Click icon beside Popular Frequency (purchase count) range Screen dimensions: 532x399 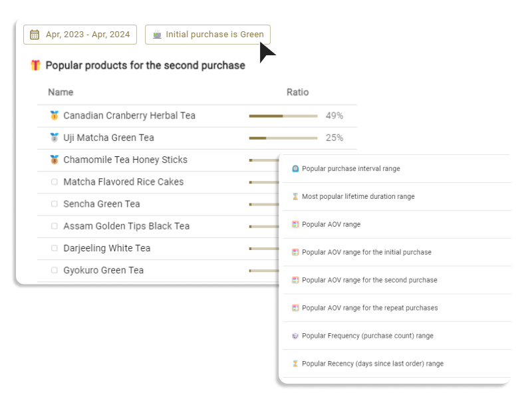coord(295,336)
